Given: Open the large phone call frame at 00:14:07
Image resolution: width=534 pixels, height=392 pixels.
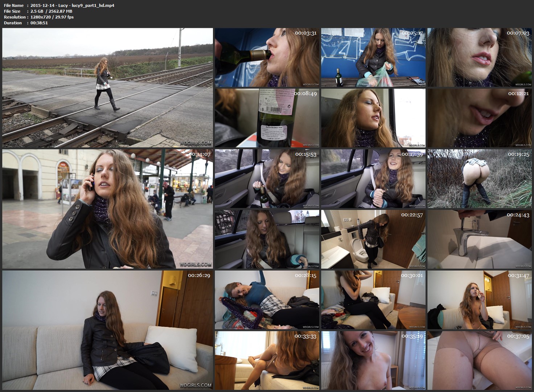Looking at the screenshot, I should (x=107, y=209).
